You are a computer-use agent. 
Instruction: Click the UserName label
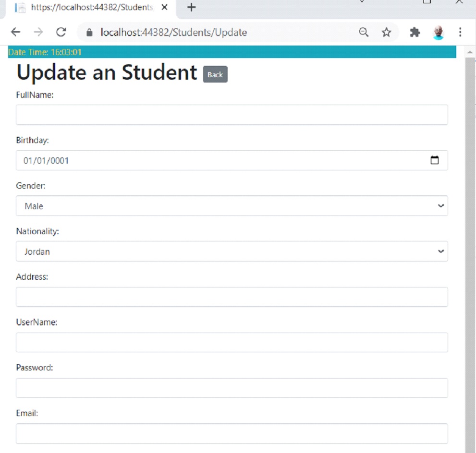tap(37, 322)
